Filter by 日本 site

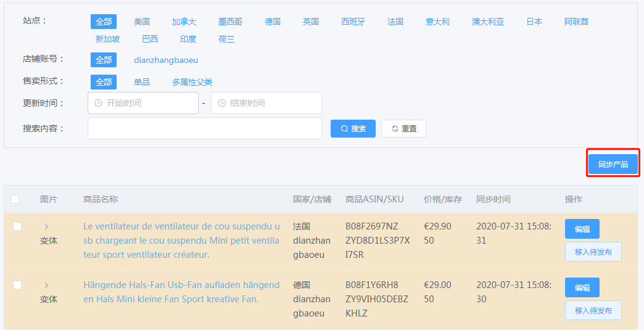click(534, 22)
